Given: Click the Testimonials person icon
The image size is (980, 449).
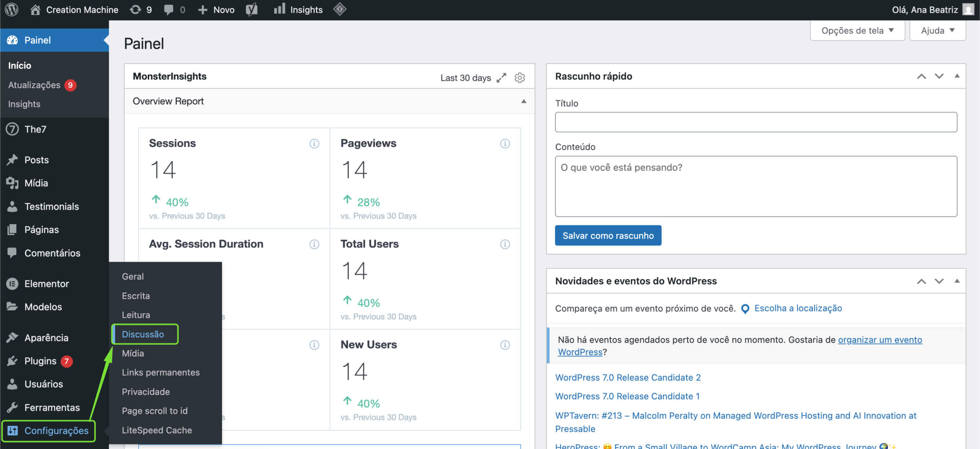Looking at the screenshot, I should [x=12, y=207].
